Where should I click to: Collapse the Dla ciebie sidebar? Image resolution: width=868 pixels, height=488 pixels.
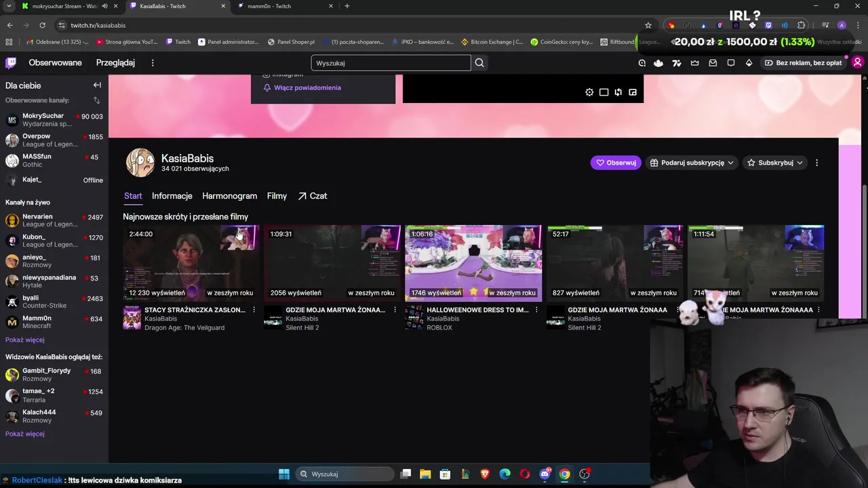(97, 85)
